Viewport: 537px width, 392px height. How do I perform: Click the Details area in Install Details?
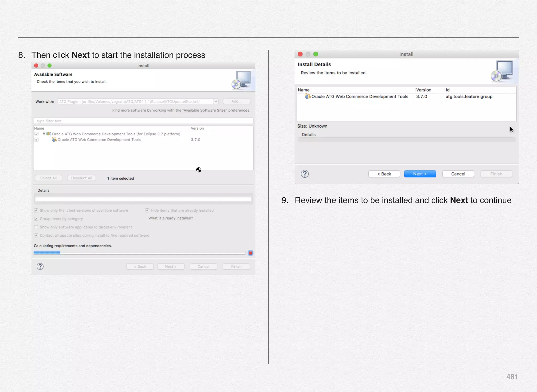[406, 140]
